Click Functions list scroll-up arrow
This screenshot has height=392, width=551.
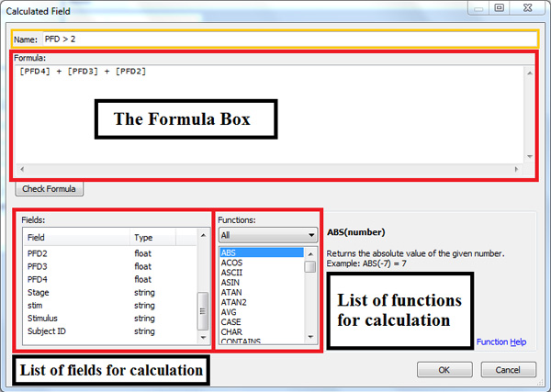pos(310,254)
